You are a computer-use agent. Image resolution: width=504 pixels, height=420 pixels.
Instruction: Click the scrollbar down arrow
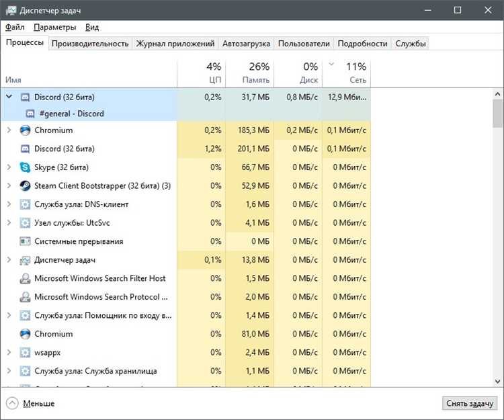pos(497,382)
